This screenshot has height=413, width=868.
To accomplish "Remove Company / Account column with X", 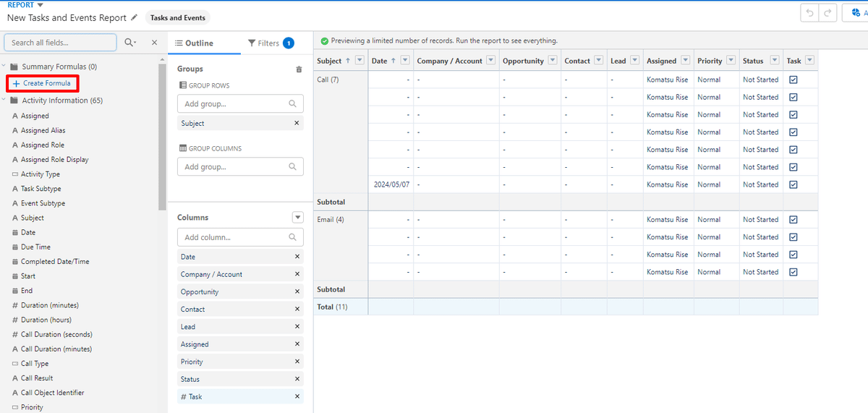I will tap(297, 274).
